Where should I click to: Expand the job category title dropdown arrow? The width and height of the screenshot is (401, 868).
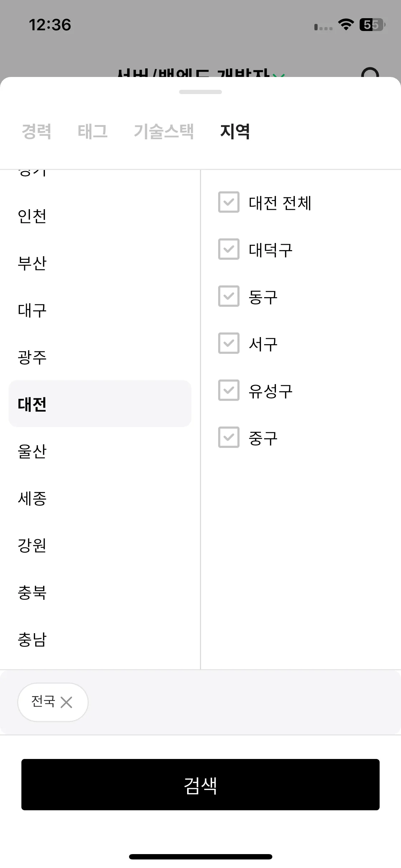(279, 75)
